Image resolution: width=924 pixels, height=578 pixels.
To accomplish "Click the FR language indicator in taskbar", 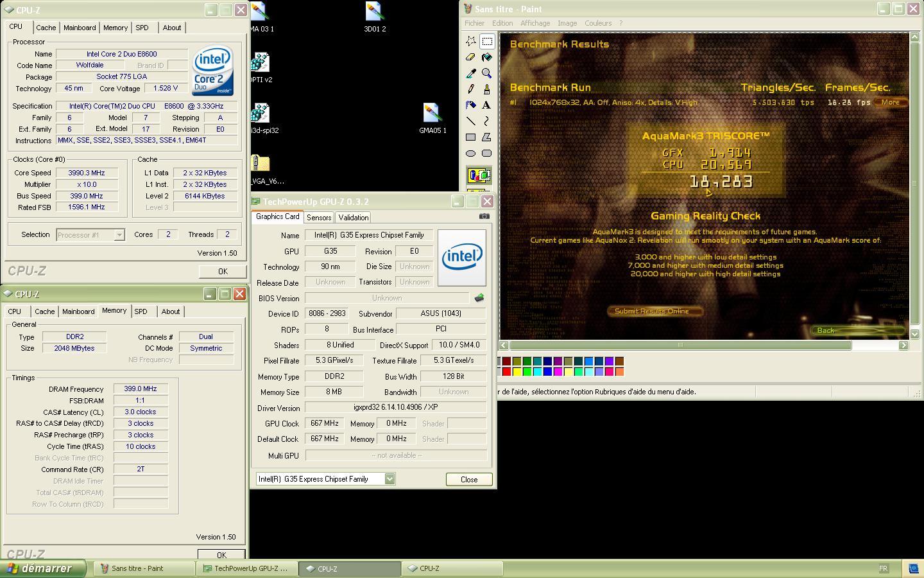I will (x=883, y=568).
